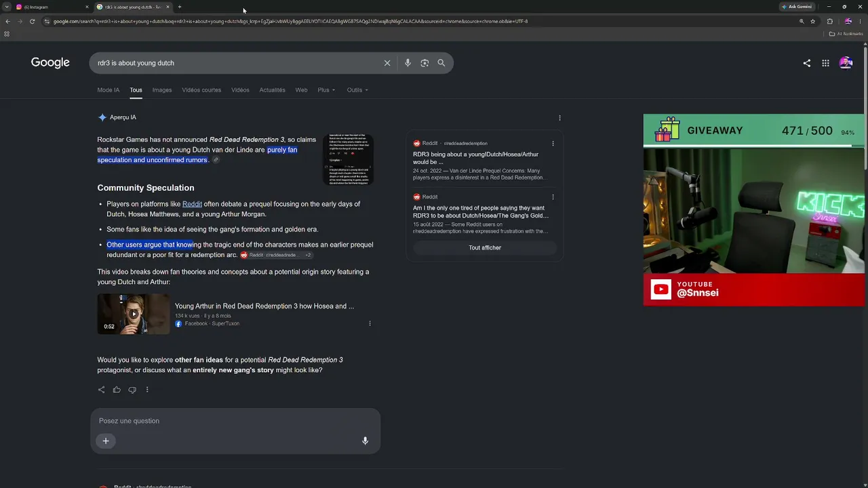Dislike the AI overview answer
Image resolution: width=868 pixels, height=488 pixels.
tap(132, 390)
